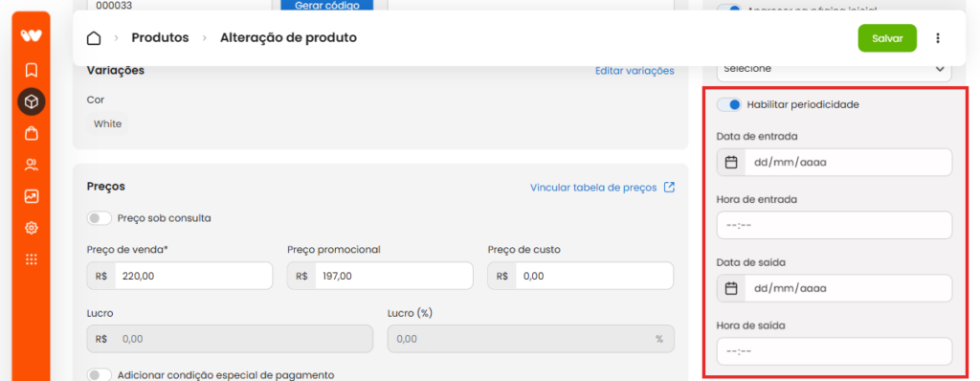Click Alteração de produto breadcrumb
This screenshot has width=980, height=381.
click(288, 37)
